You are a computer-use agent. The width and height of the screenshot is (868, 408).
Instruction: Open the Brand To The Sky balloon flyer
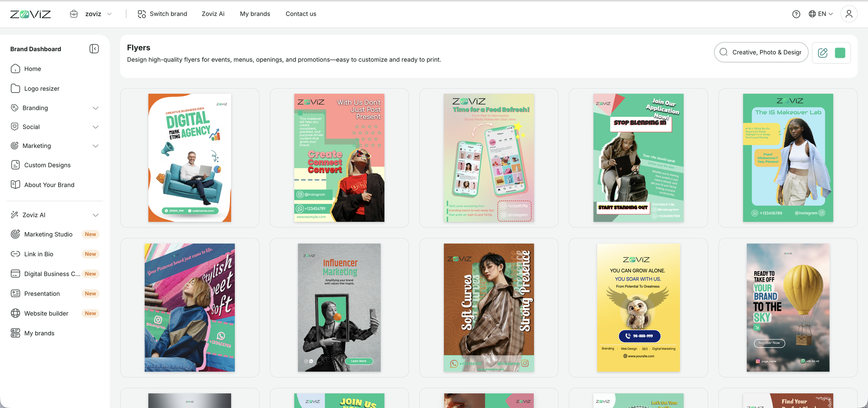(788, 308)
